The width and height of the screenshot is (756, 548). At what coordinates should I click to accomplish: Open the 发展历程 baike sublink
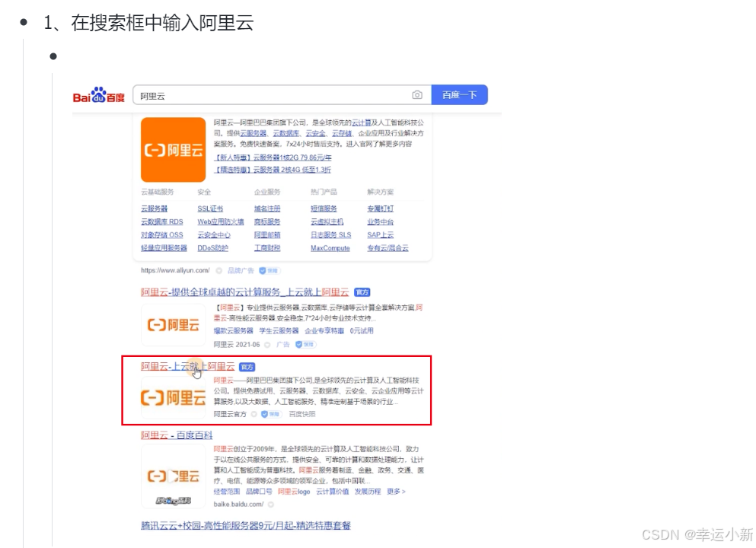click(368, 491)
